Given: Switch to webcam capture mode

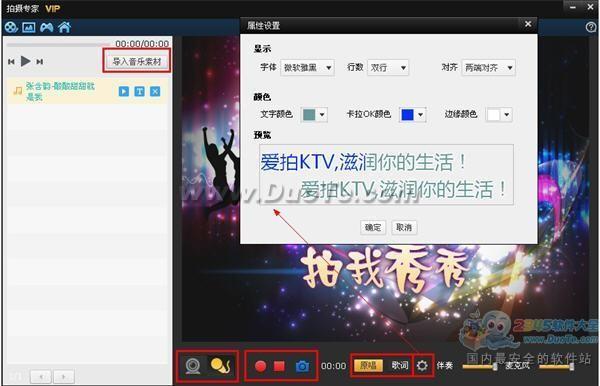Looking at the screenshot, I should [193, 366].
